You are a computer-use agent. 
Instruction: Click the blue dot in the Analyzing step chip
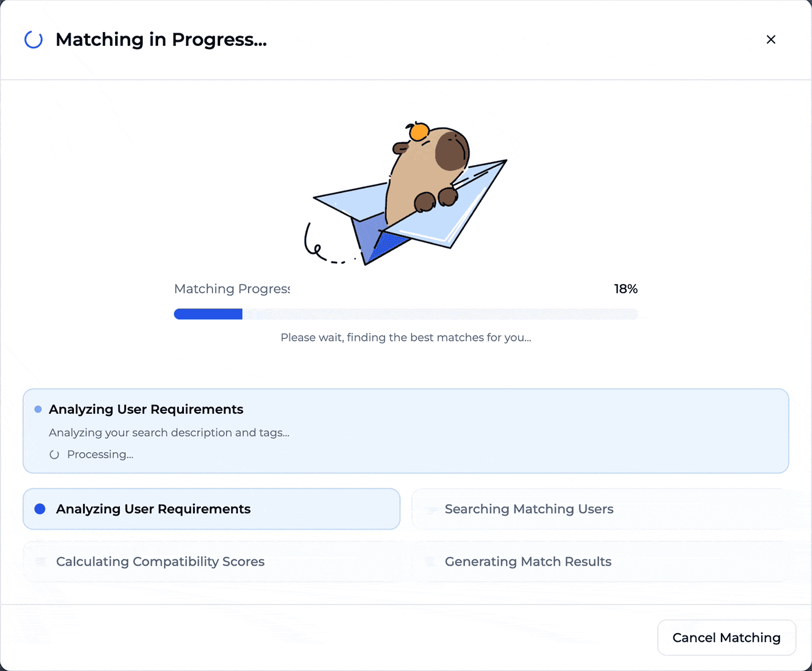[x=40, y=509]
